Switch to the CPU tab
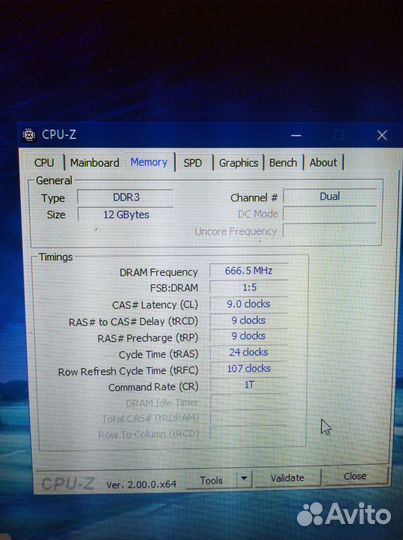 (44, 163)
